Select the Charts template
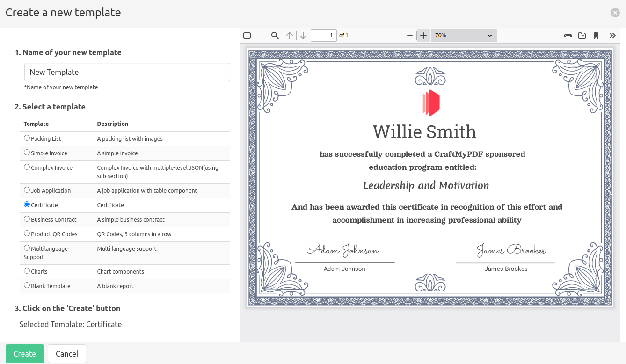The image size is (626, 364). [27, 271]
